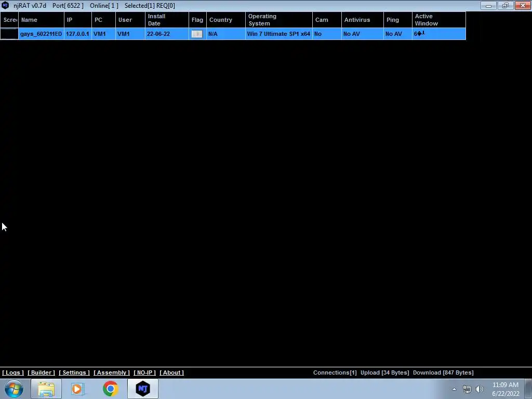Image resolution: width=532 pixels, height=399 pixels.
Task: Click the njRAT logo in title bar
Action: click(x=5, y=5)
